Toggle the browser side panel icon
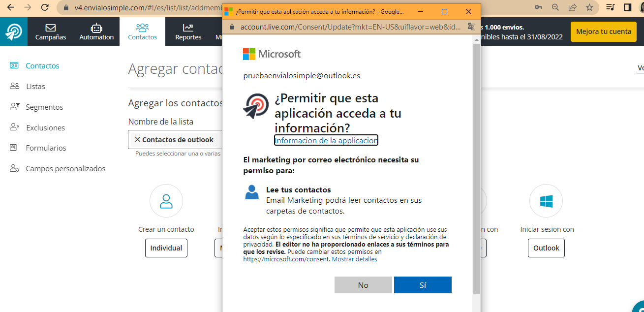This screenshot has width=644, height=312. (627, 7)
